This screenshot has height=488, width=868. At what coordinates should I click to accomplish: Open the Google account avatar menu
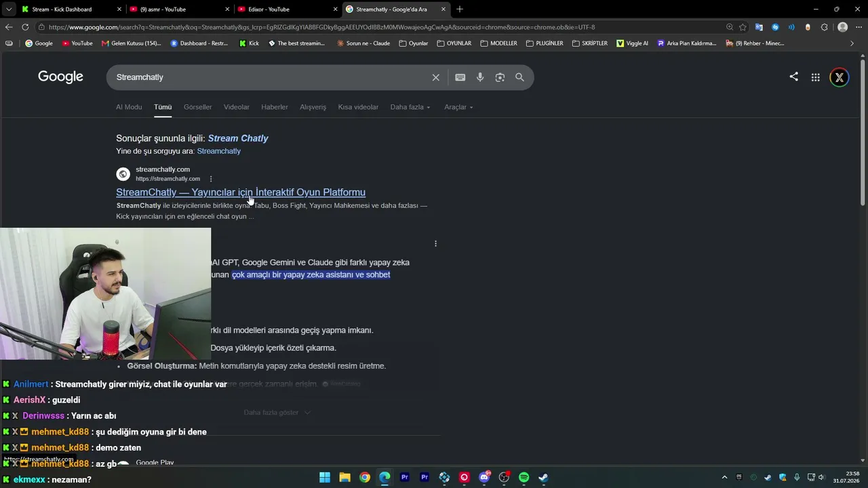840,77
